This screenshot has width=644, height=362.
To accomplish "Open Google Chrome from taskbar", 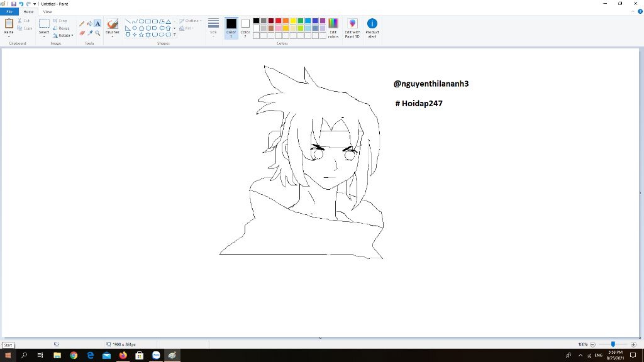I will [x=74, y=356].
